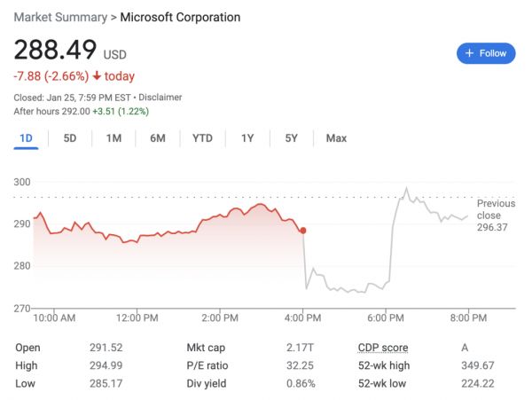Click the Microsoft Corporation title
532x400 pixels.
coord(180,18)
